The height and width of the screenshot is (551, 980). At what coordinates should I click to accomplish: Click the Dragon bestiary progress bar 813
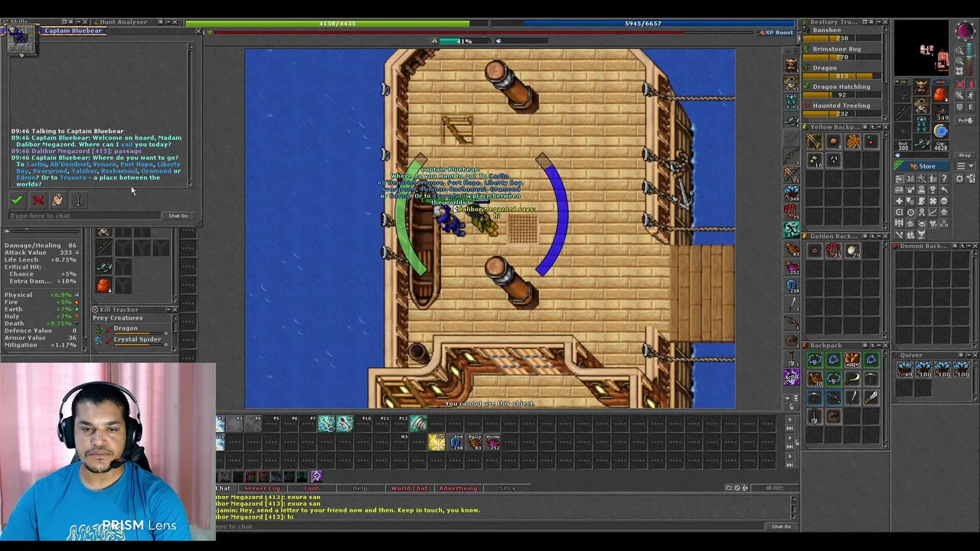point(842,76)
